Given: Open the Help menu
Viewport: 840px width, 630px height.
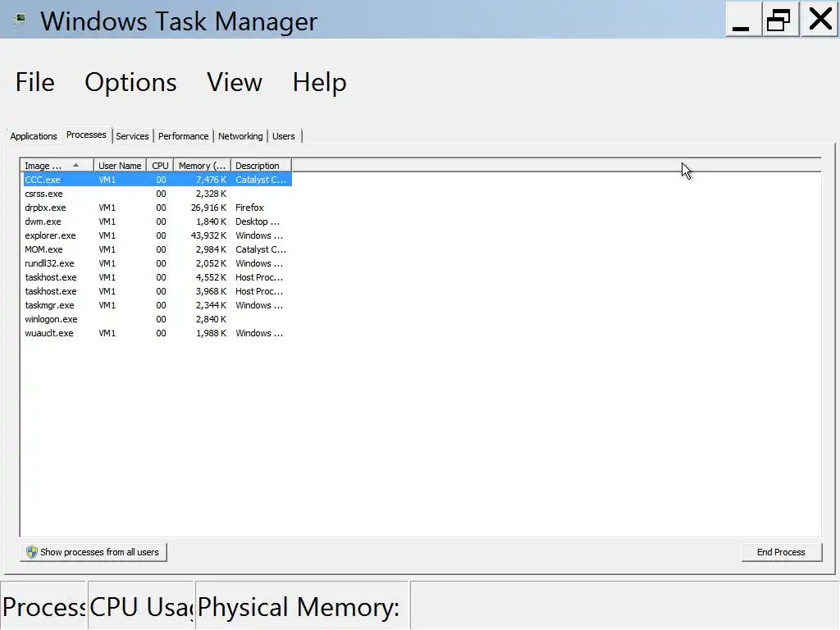Looking at the screenshot, I should tap(319, 82).
